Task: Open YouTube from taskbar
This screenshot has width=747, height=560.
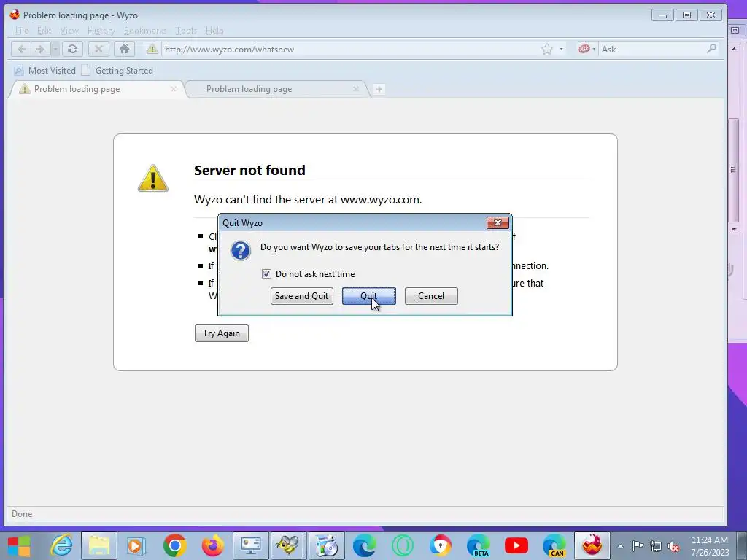Action: pos(516,545)
